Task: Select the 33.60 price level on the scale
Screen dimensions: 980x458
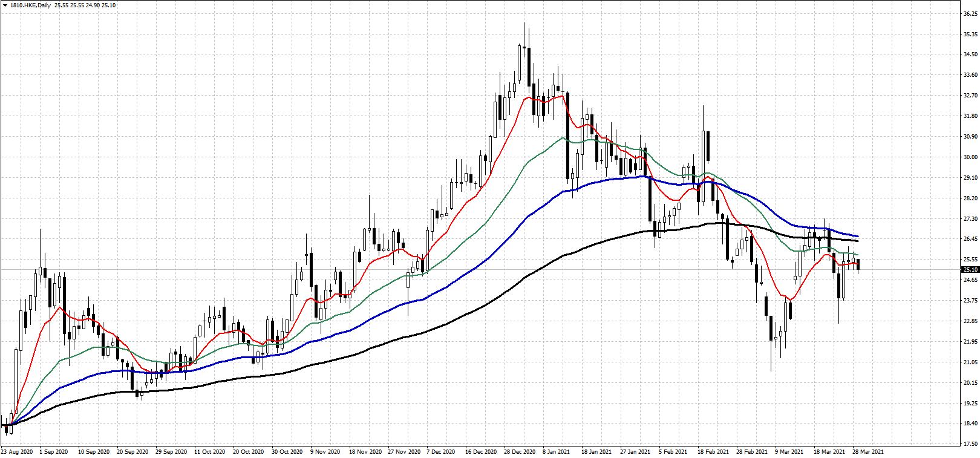Action: [x=970, y=75]
